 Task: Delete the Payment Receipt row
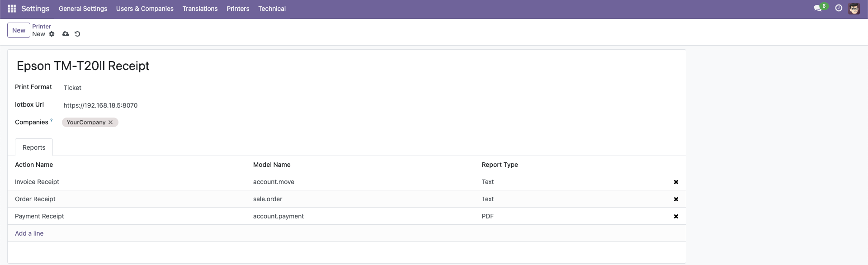coord(676,216)
